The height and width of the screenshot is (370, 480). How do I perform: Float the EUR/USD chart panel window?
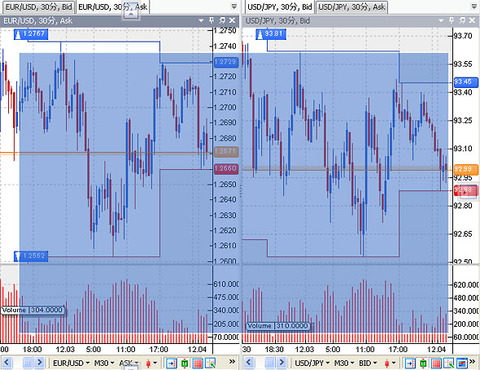tap(222, 21)
